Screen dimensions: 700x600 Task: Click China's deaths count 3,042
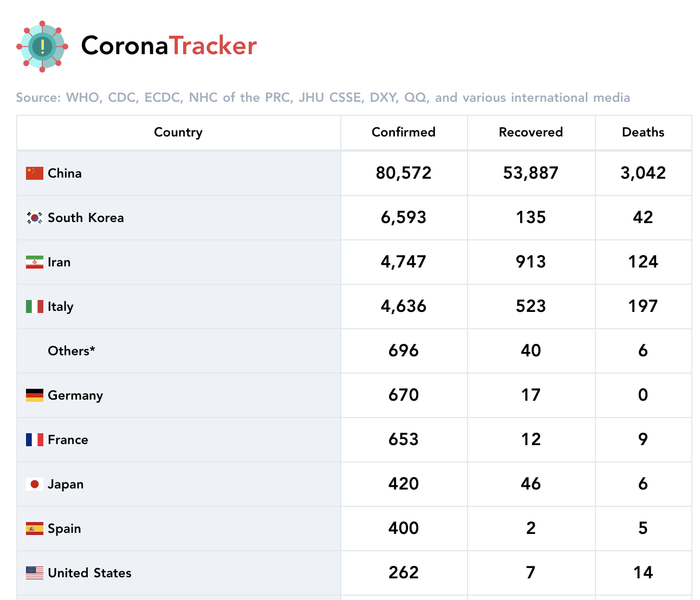tap(643, 173)
